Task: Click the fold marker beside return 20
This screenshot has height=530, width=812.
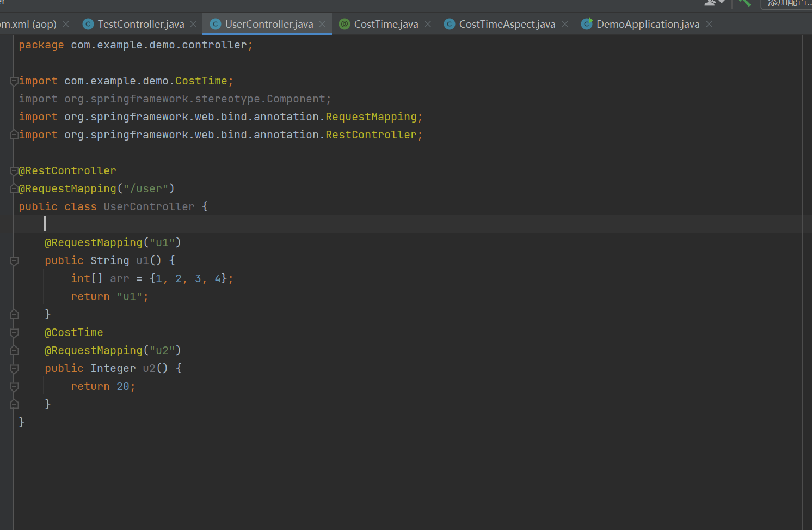Action: pyautogui.click(x=14, y=387)
